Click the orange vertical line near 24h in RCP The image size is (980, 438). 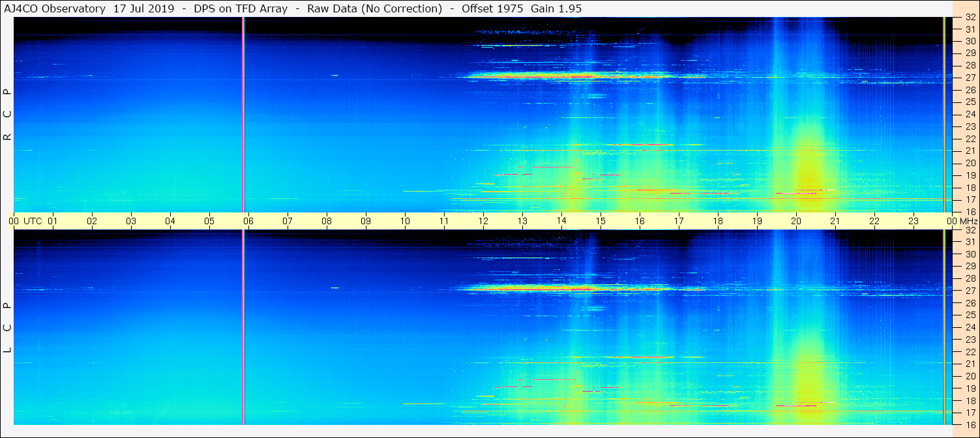943,115
